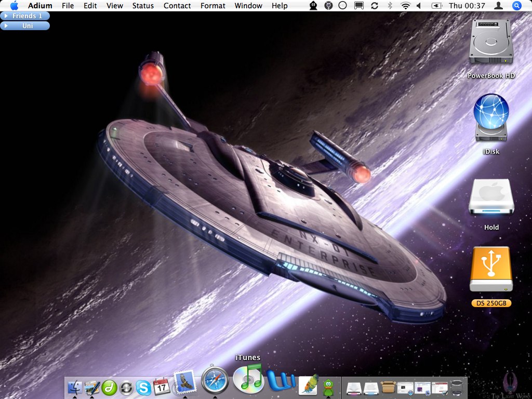Open the Wi-Fi AirPort menu
Screen dimensions: 532x399
click(405, 5)
